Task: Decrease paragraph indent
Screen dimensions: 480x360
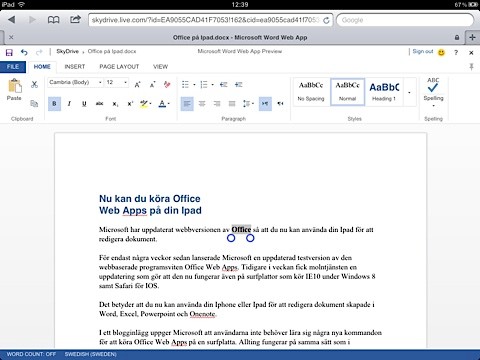Action: click(223, 85)
